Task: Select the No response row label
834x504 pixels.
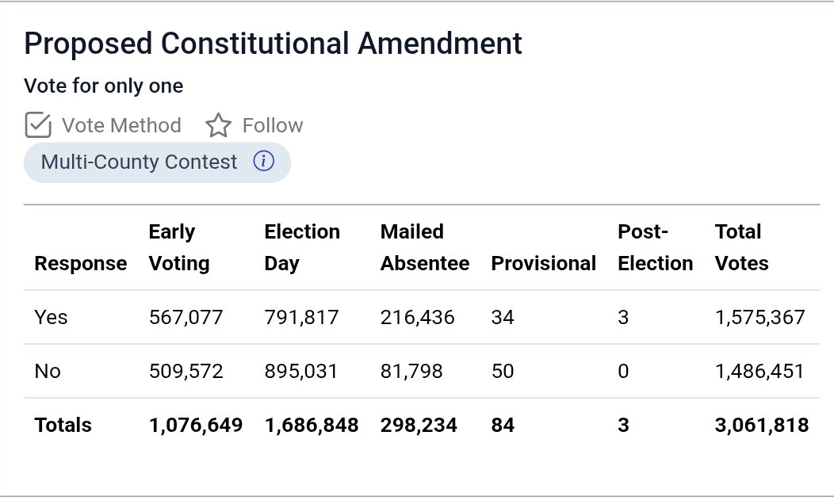Action: coord(48,371)
